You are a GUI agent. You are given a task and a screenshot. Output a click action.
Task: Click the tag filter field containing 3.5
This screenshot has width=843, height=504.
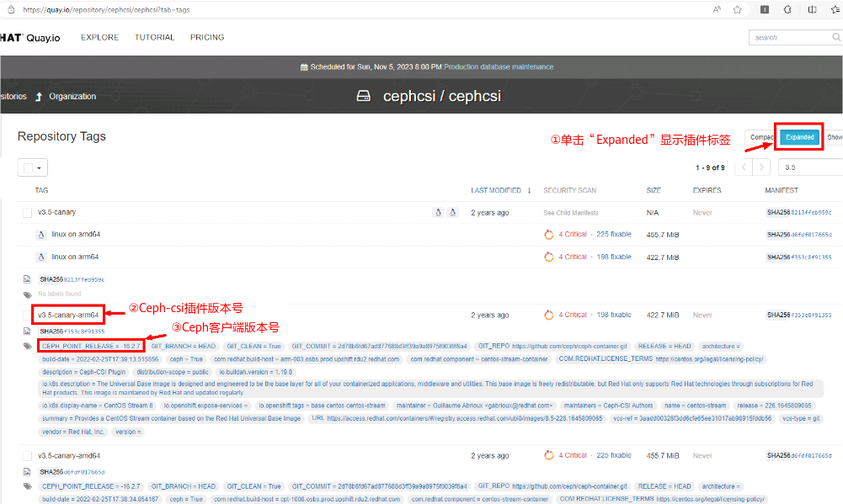click(811, 167)
